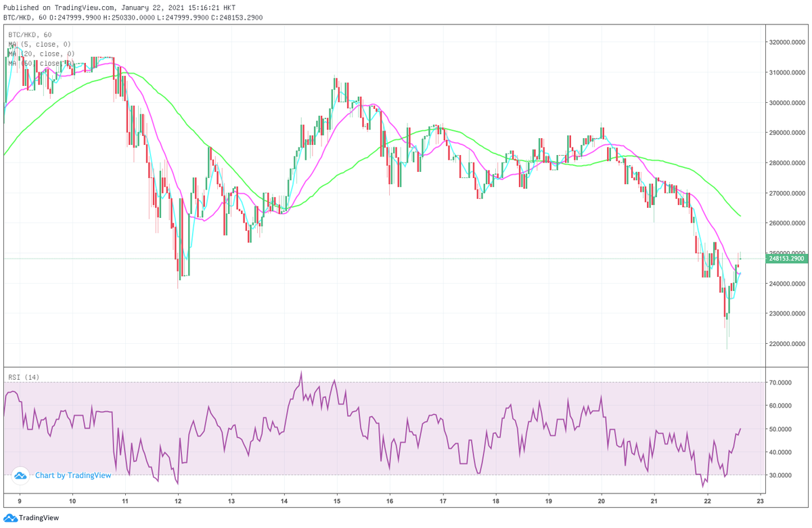Click the TradingView cloud logo icon
This screenshot has width=812, height=528.
pyautogui.click(x=20, y=475)
